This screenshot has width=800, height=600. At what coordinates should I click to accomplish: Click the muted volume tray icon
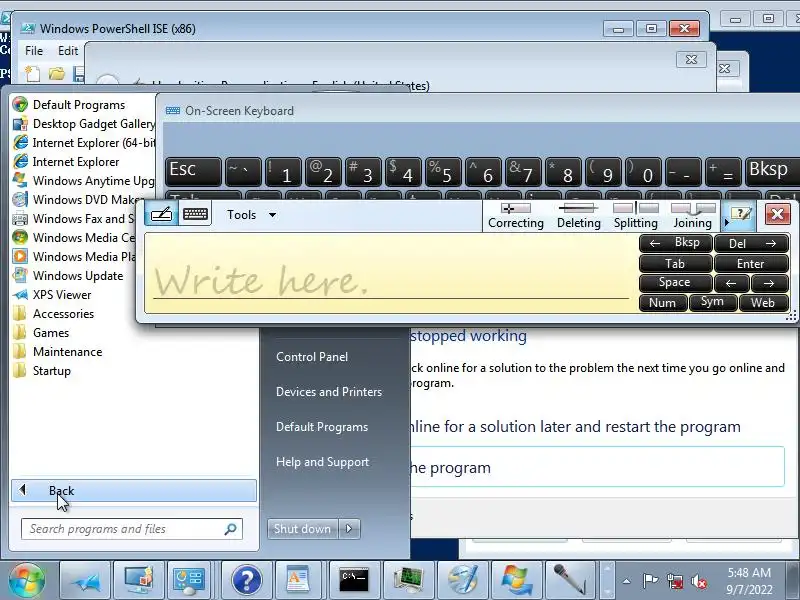coord(698,581)
